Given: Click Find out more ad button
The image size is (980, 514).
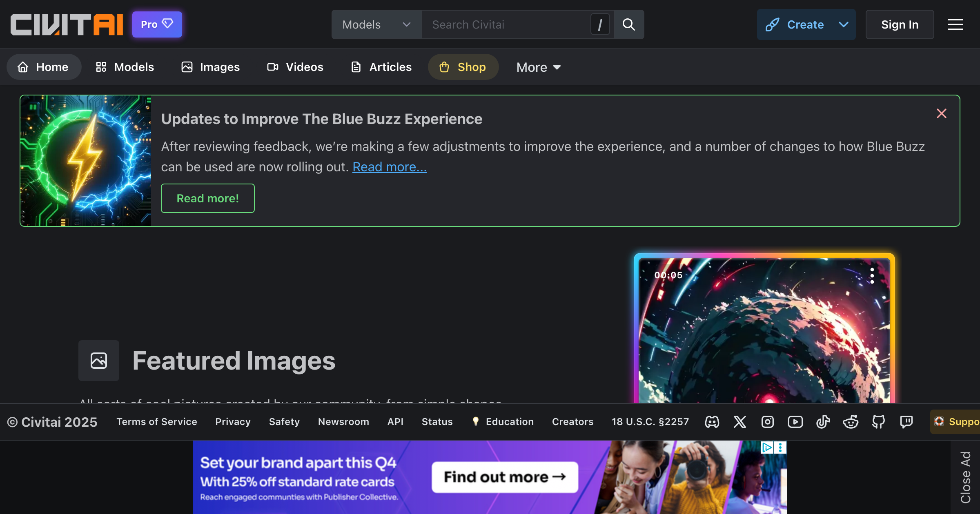Looking at the screenshot, I should click(x=505, y=477).
